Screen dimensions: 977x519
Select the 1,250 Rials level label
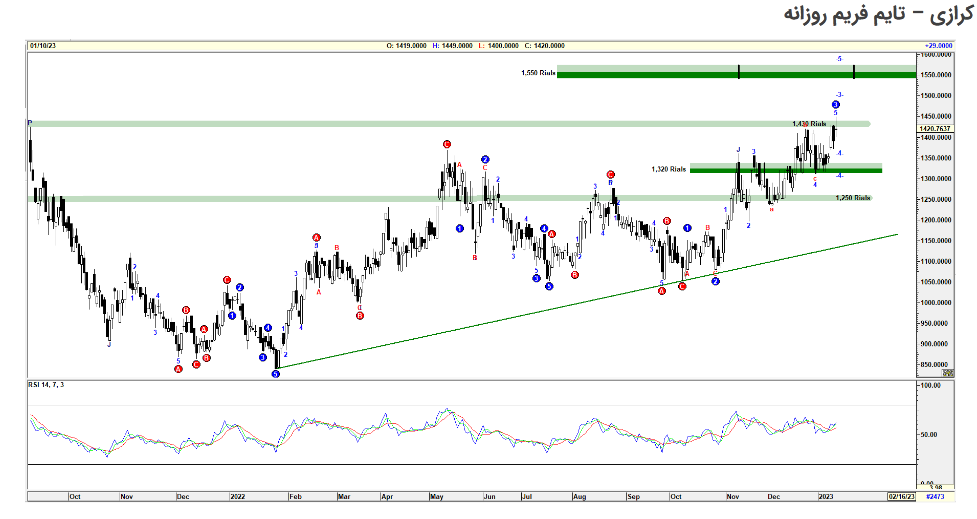coord(850,198)
